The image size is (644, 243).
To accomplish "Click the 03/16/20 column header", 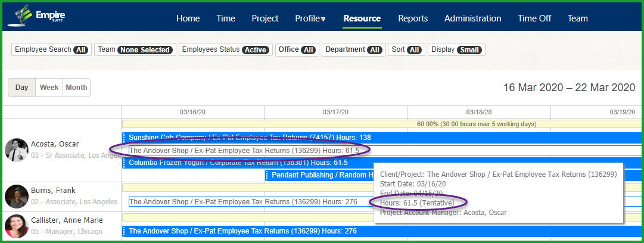I will point(192,111).
